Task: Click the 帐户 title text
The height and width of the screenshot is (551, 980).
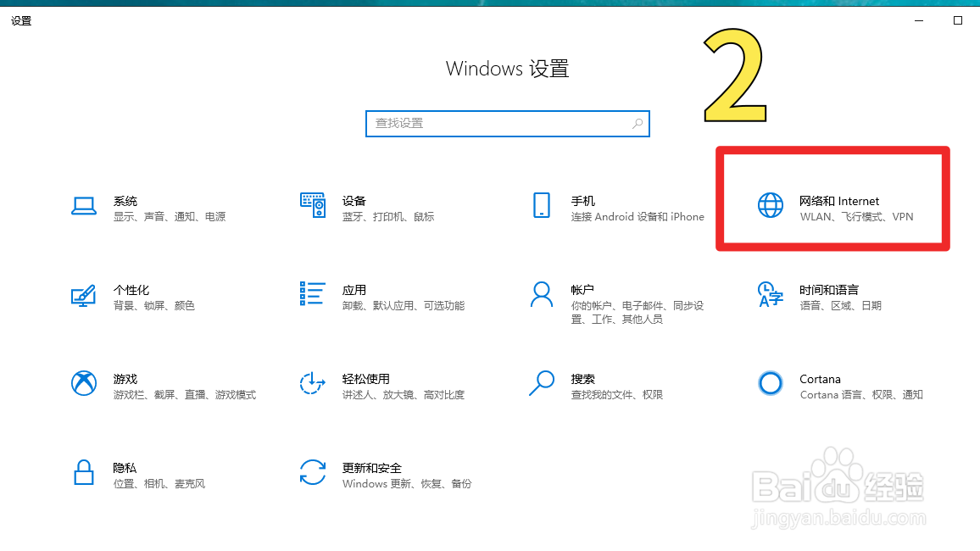Action: pyautogui.click(x=582, y=291)
